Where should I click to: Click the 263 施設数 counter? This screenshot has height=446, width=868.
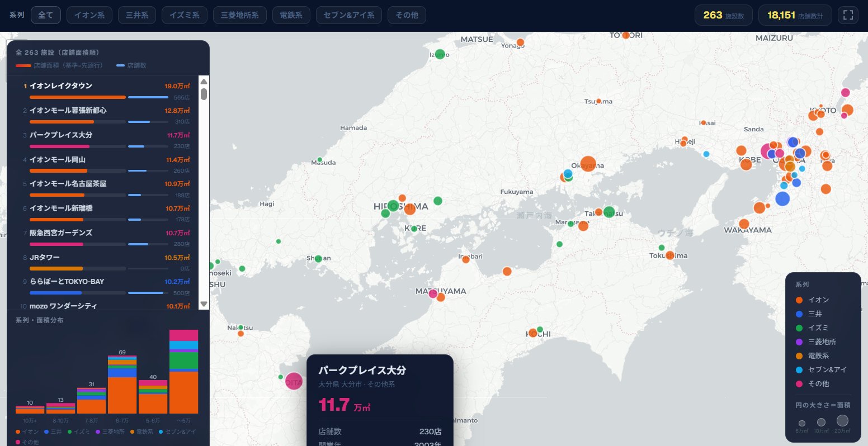[x=724, y=15]
